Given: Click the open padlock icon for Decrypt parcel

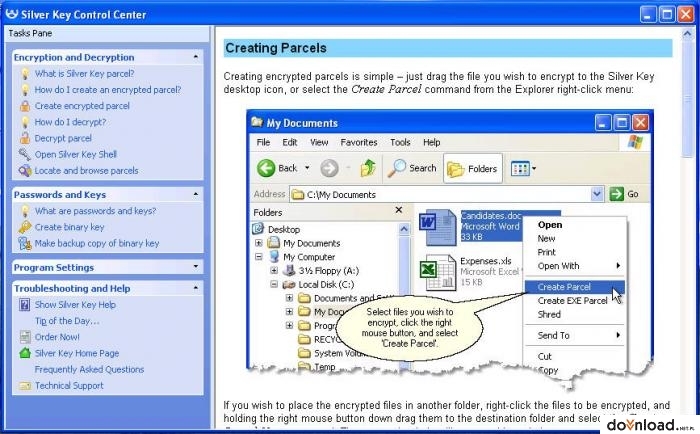Looking at the screenshot, I should pos(25,138).
